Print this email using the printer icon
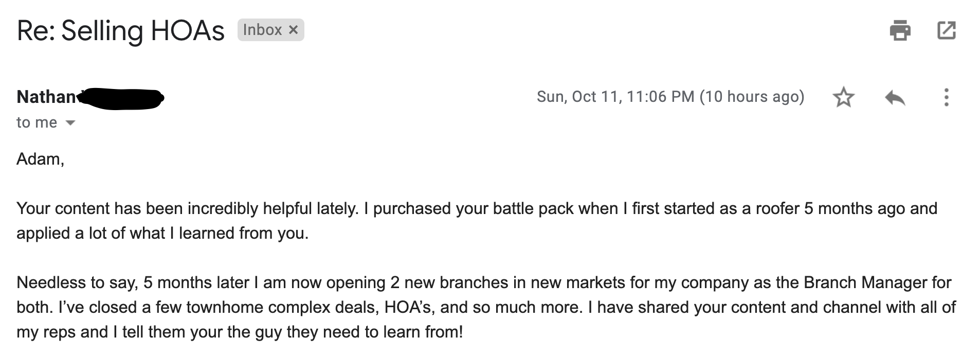Viewport: 980px width, 355px height. tap(900, 30)
